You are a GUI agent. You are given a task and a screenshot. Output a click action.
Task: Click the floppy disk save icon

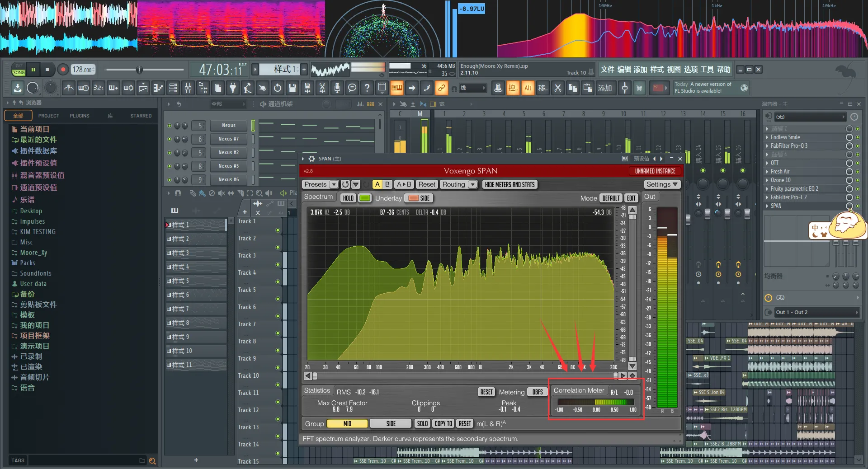pyautogui.click(x=292, y=88)
